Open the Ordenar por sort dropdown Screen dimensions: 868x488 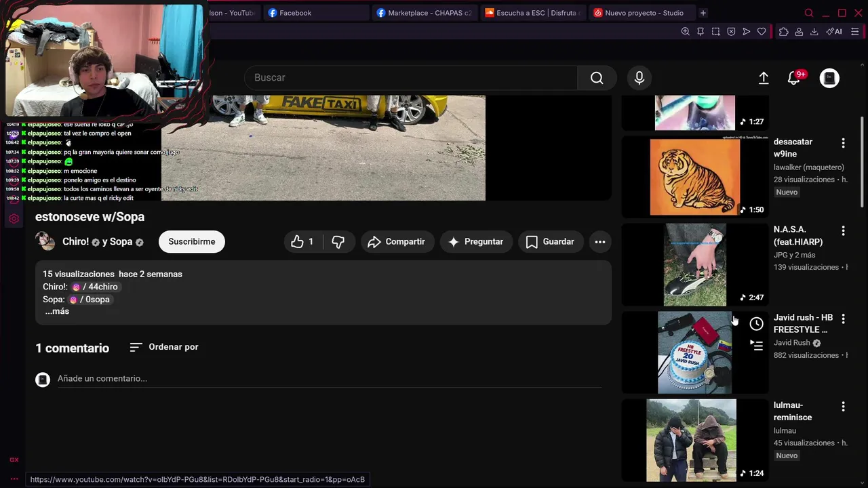coord(164,347)
